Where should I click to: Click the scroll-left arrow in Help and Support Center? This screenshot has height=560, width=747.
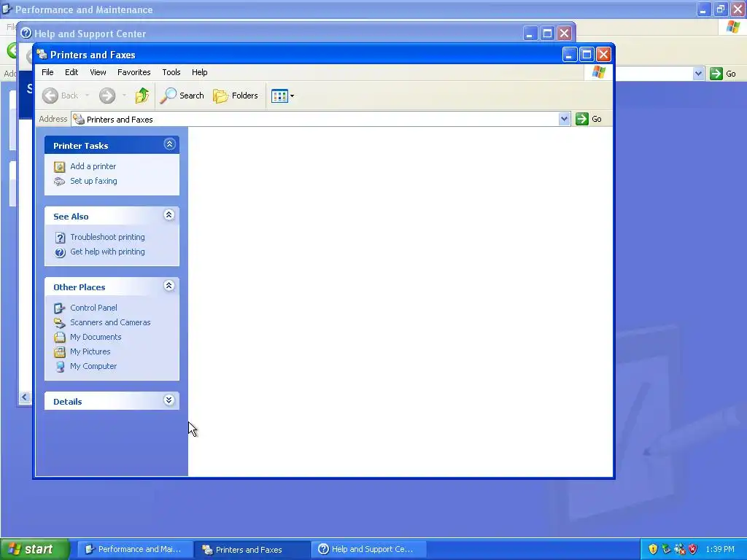click(x=25, y=397)
